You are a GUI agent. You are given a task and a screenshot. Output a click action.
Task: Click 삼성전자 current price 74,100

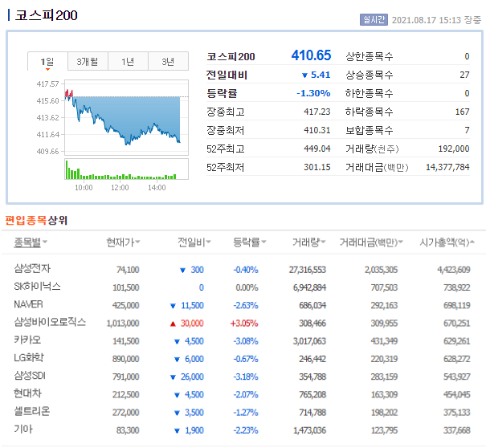128,270
